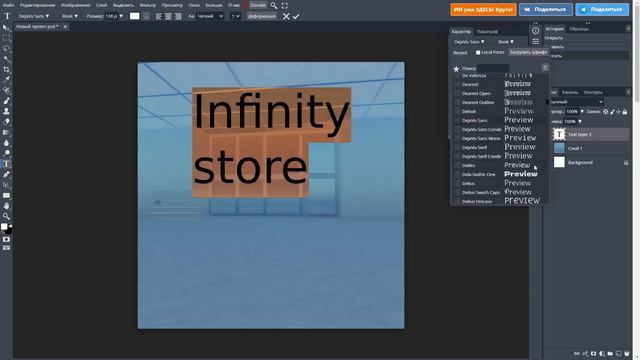The image size is (640, 360).
Task: Tick the checkbox beside Dearest font
Action: point(457,84)
